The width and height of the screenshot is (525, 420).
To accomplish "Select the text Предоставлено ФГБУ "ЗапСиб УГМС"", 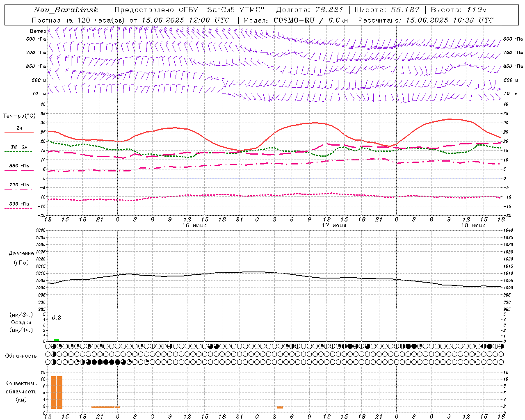I will (189, 10).
